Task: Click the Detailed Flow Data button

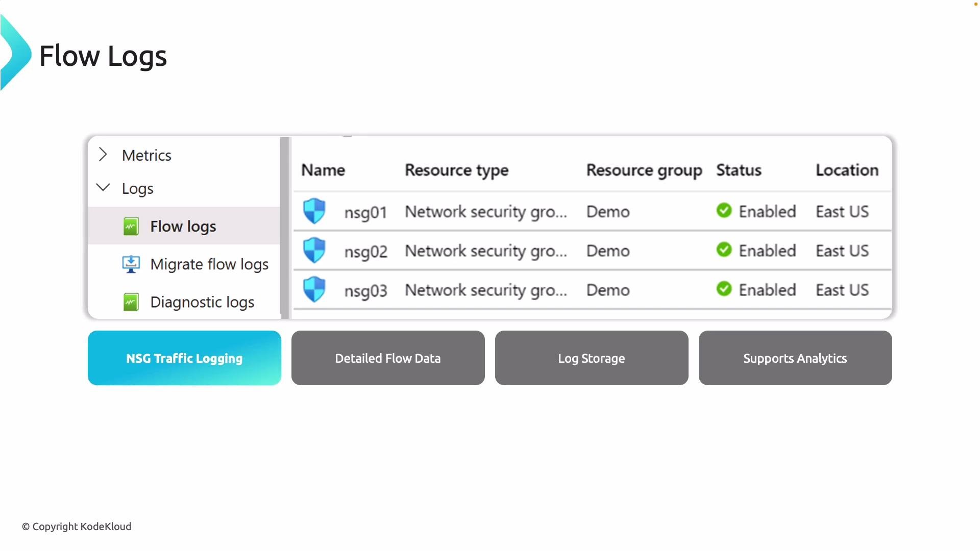Action: click(x=388, y=358)
